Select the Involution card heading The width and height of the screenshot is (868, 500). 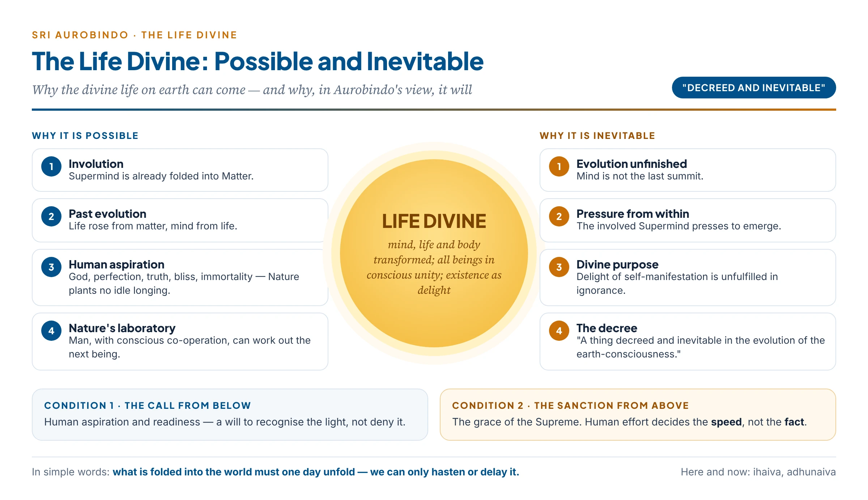click(96, 164)
